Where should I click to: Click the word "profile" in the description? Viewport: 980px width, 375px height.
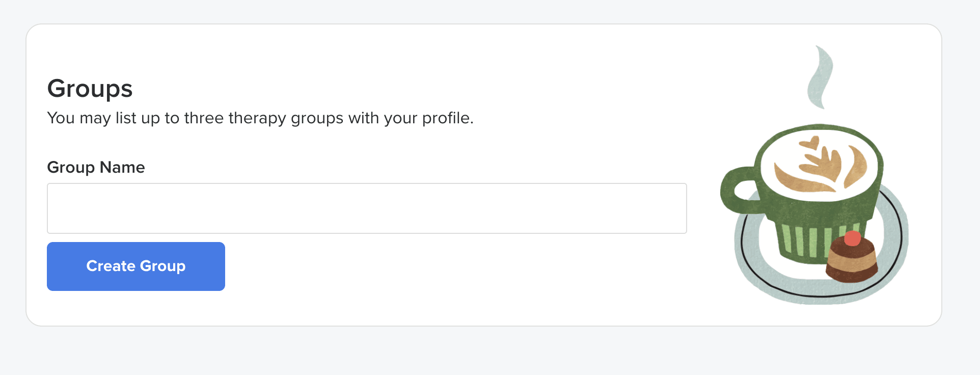pyautogui.click(x=446, y=118)
